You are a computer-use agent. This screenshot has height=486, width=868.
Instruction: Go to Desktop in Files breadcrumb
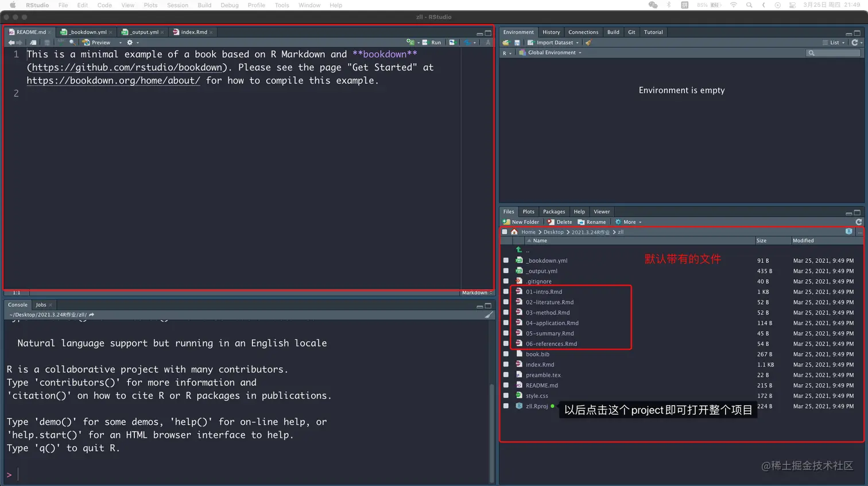[553, 232]
